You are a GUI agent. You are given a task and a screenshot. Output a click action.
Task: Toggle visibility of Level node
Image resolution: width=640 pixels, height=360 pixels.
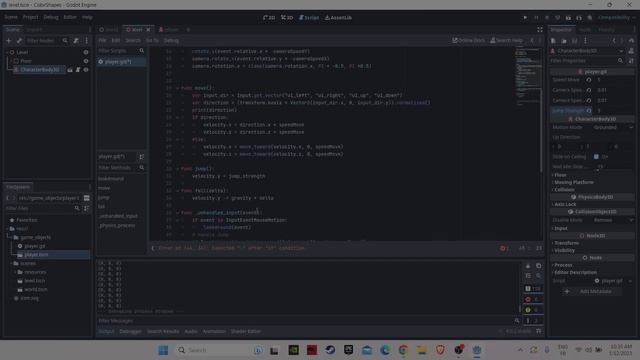tap(86, 52)
